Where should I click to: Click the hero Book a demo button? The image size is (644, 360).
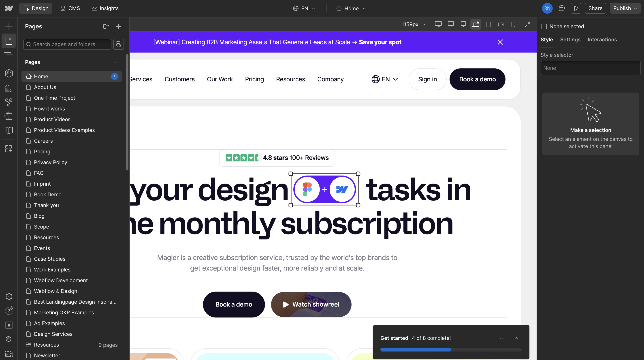coord(234,304)
